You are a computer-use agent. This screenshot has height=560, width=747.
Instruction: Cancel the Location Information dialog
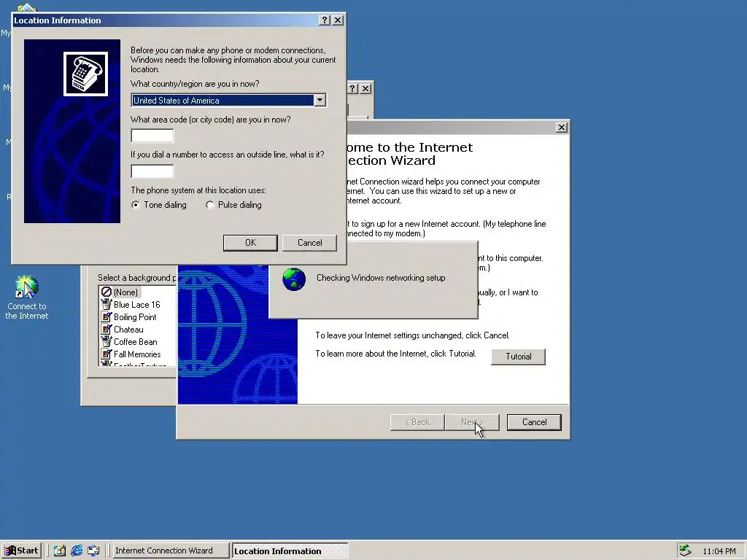(309, 243)
